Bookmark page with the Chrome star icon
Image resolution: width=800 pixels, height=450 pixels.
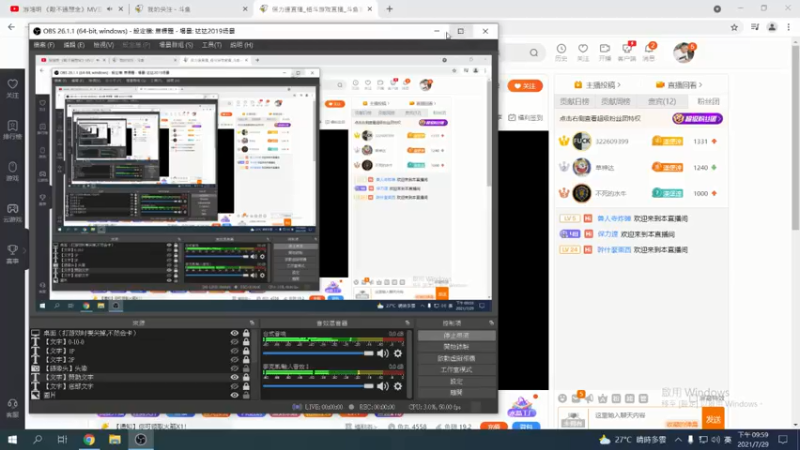tap(734, 28)
